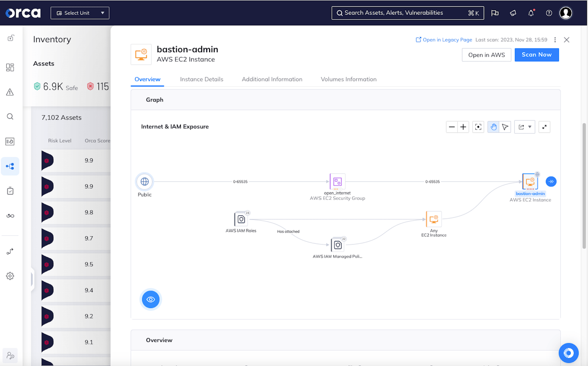Toggle graph visibility with the eye button

click(x=151, y=299)
